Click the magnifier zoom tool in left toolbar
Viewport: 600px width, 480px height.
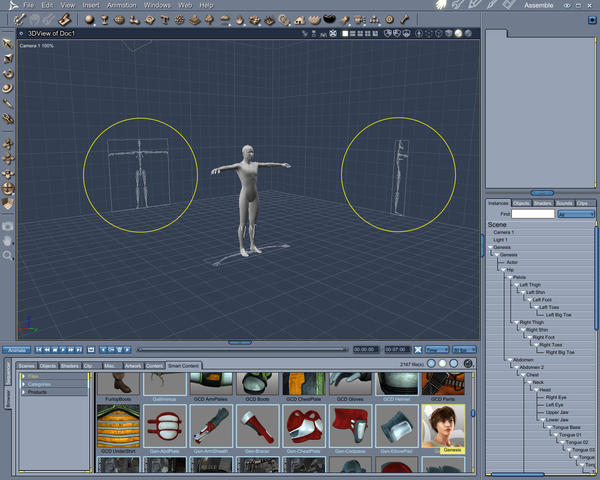(x=8, y=256)
